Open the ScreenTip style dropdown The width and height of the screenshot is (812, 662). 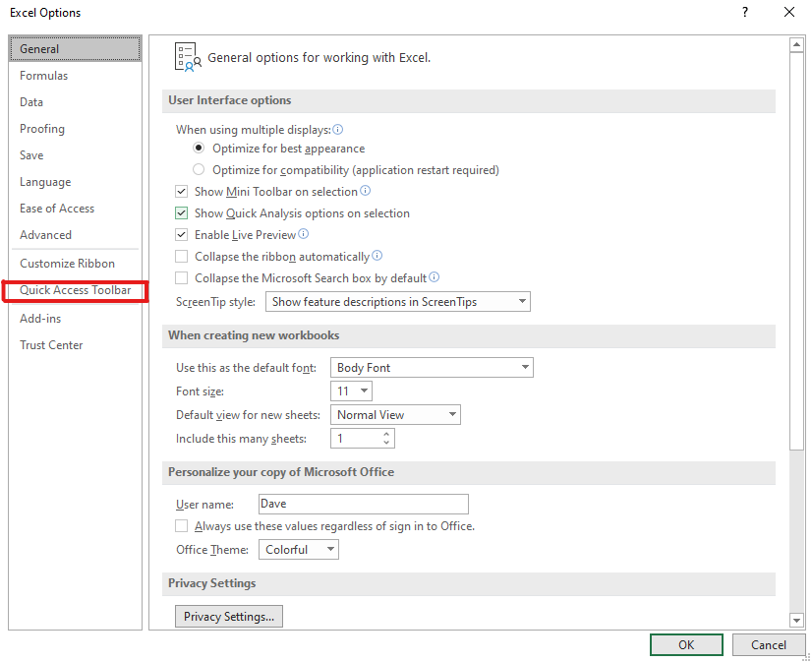(x=398, y=302)
